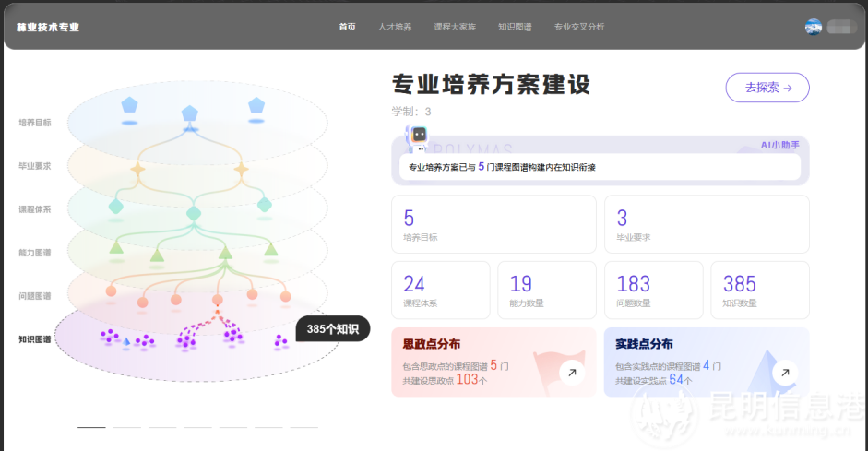Click the 385个知识 tooltip label
Viewport: 868px width, 451px height.
click(x=333, y=329)
